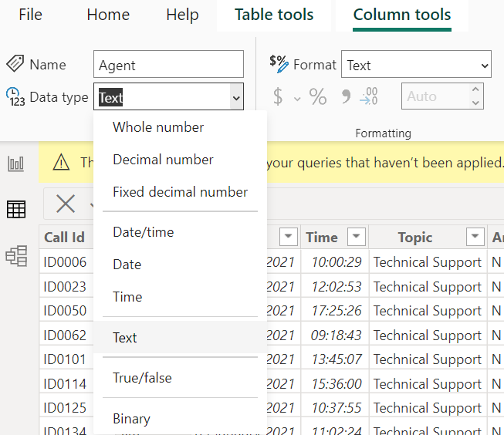
Task: Select cell ID0114
Action: point(65,383)
